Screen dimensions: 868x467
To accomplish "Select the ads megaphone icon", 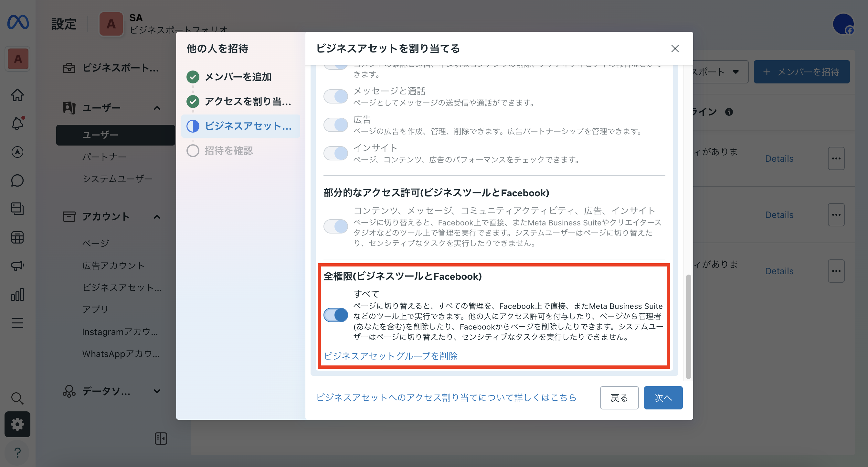I will coord(17,266).
